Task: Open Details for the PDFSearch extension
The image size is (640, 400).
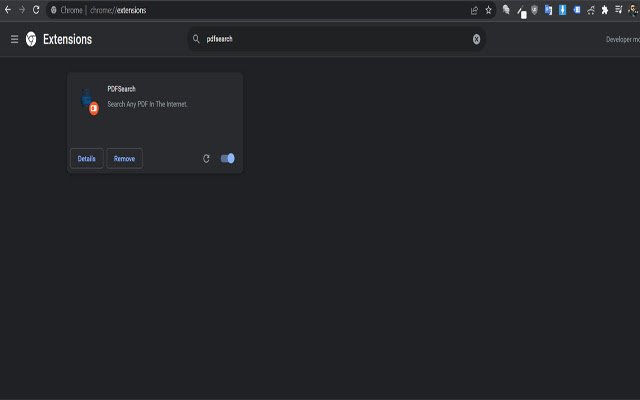Action: (x=87, y=158)
